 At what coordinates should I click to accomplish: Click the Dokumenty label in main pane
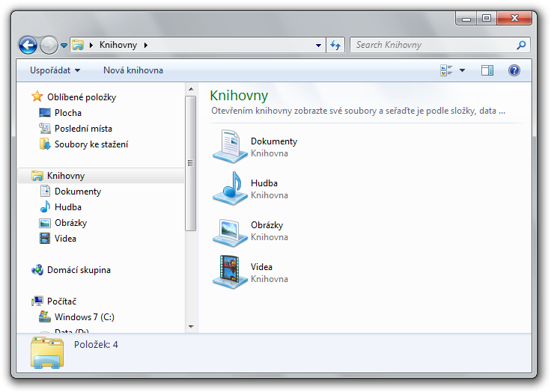pyautogui.click(x=274, y=141)
